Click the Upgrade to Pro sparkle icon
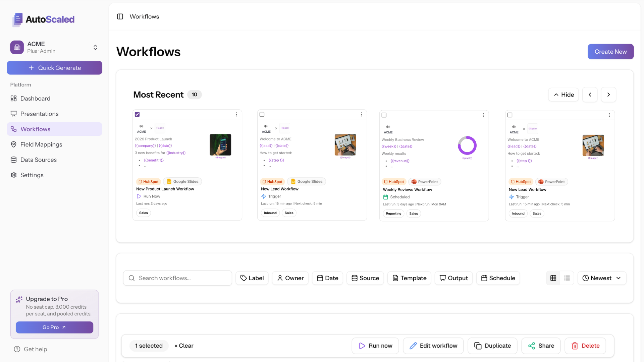Viewport: 644px width, 362px height. coord(19,299)
